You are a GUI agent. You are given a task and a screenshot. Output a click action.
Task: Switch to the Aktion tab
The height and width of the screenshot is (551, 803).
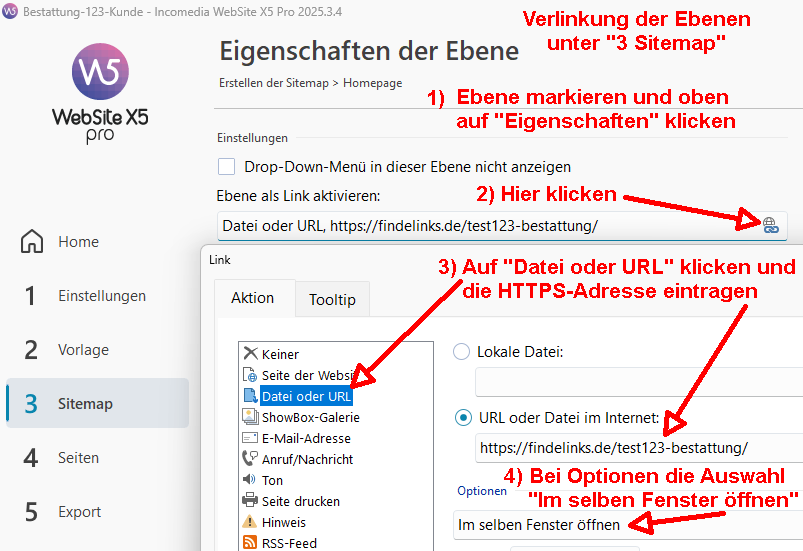(252, 298)
